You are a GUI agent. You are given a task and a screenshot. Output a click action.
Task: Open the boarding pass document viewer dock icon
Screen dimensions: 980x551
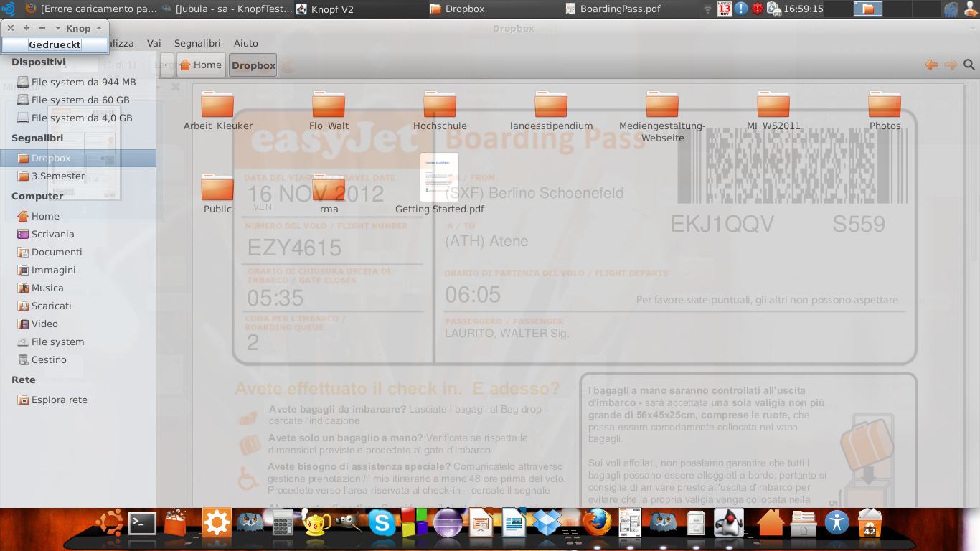[630, 522]
